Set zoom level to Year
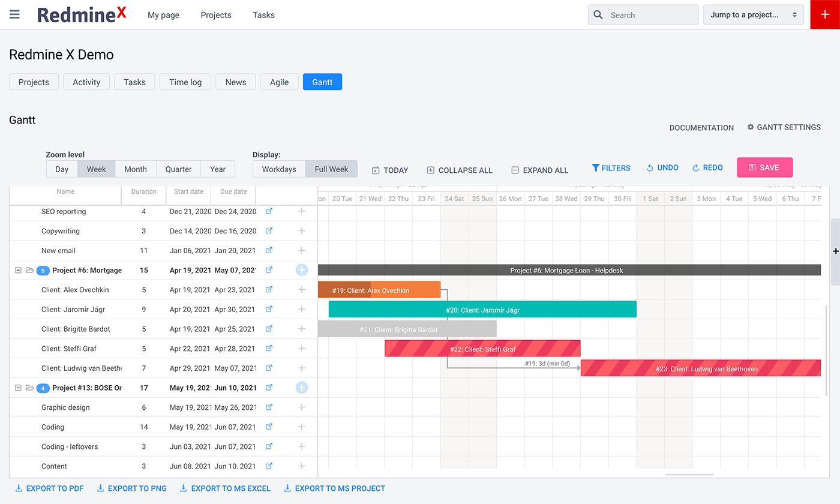The height and width of the screenshot is (504, 840). click(218, 169)
